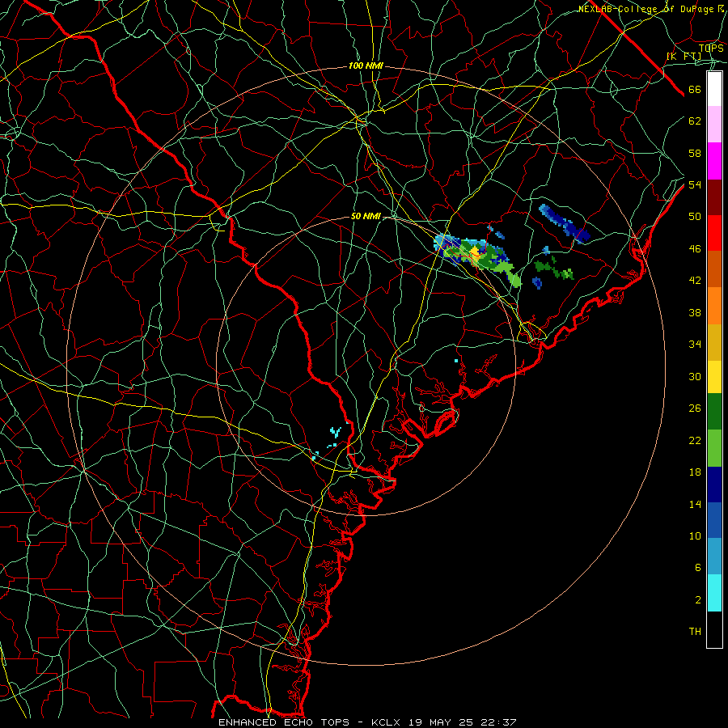Click the 62 scale value
The width and height of the screenshot is (728, 728).
[695, 121]
